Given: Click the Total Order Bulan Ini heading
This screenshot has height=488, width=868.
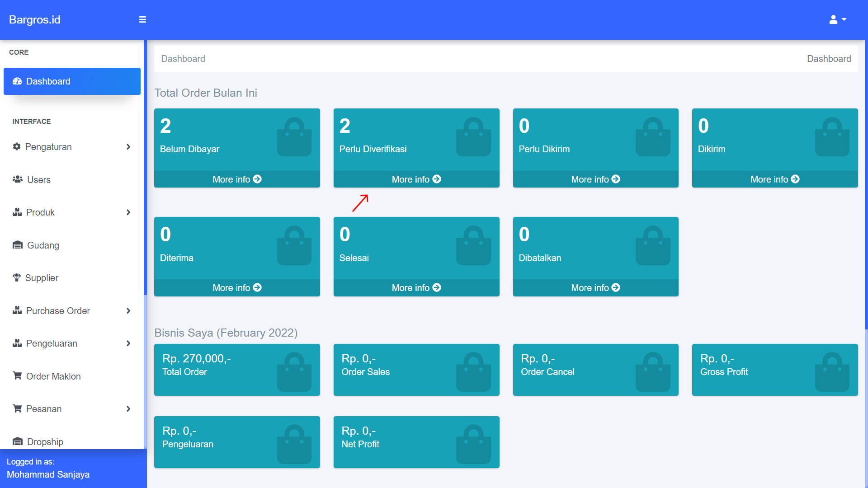Looking at the screenshot, I should pyautogui.click(x=206, y=93).
